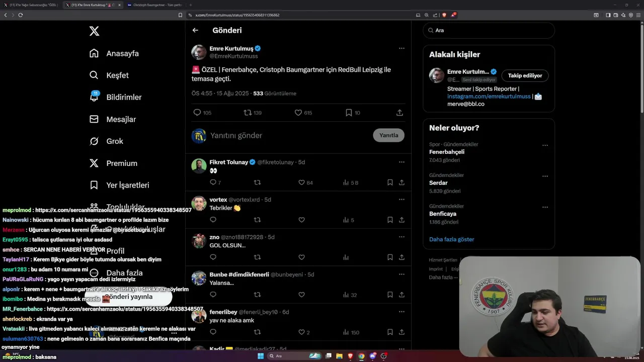Open browser main menu button
Image resolution: width=644 pixels, height=362 pixels.
coord(639,15)
